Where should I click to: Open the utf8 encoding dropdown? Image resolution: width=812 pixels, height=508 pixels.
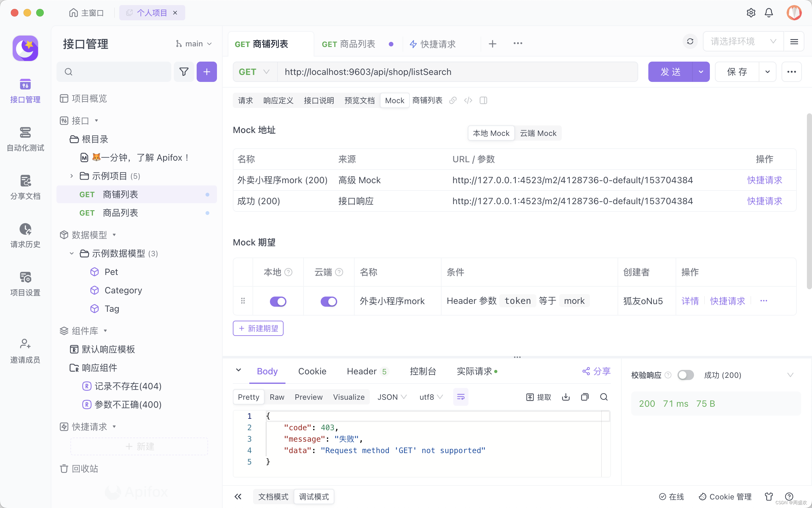point(431,397)
